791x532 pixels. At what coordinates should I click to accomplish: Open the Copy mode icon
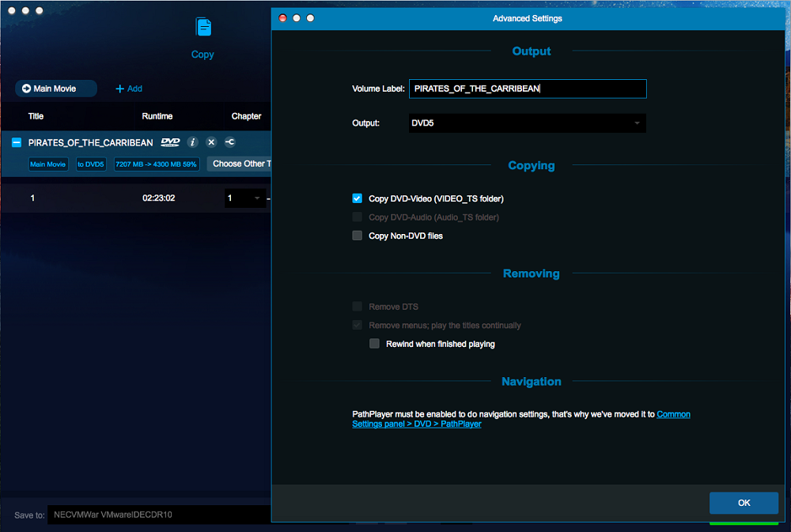pos(202,27)
